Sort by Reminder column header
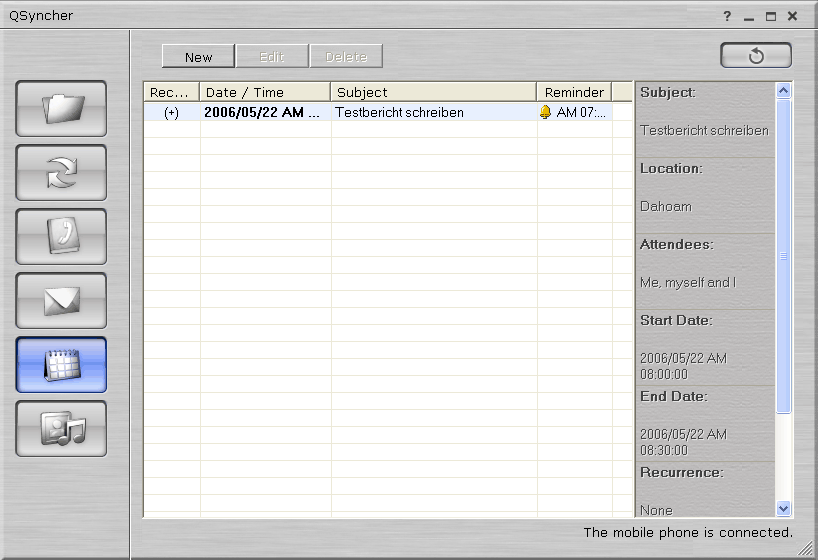Viewport: 818px width, 560px height. tap(574, 92)
